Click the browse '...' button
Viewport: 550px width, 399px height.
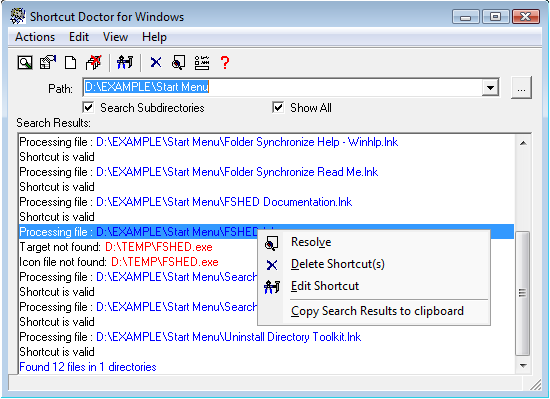tap(521, 88)
